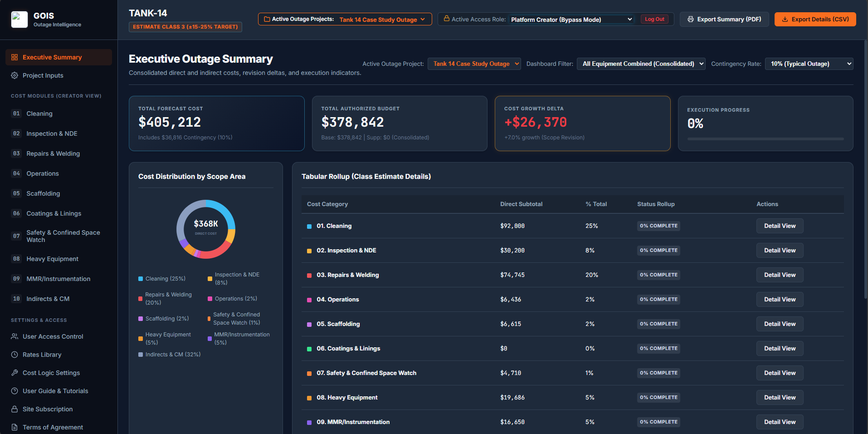This screenshot has height=434, width=868.
Task: Click the Cost Category column header
Action: click(x=327, y=204)
